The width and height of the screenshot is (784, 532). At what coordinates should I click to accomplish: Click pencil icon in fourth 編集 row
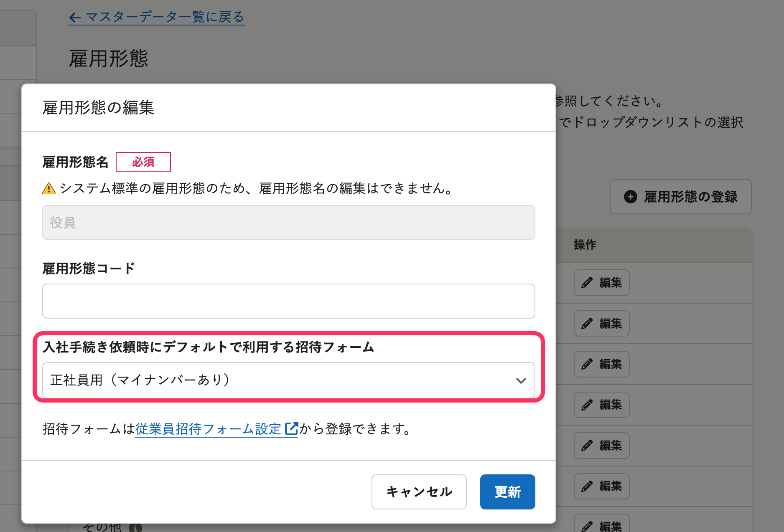587,405
